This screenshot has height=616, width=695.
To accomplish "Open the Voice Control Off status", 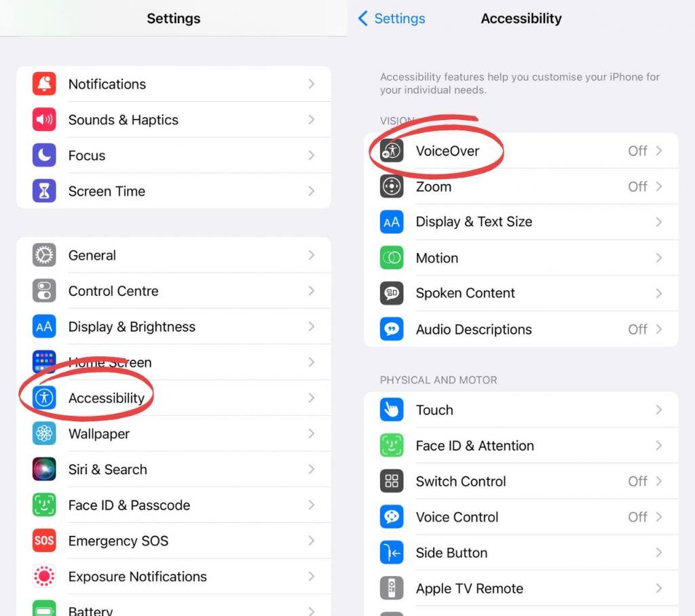I will click(637, 517).
